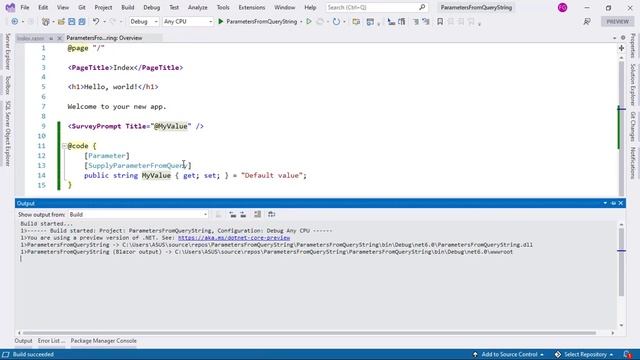Screen dimensions: 640x360
Task: Open the Git menu
Action: pyautogui.click(x=82, y=7)
